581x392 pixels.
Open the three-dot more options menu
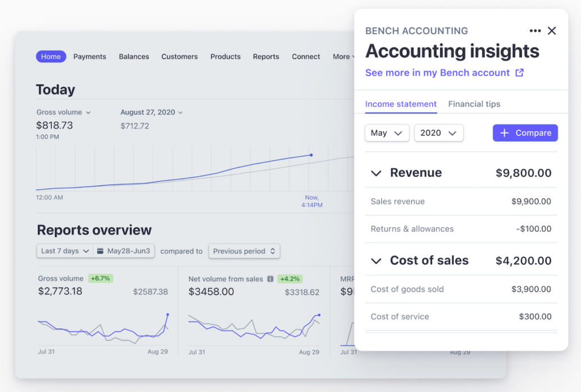pyautogui.click(x=535, y=31)
